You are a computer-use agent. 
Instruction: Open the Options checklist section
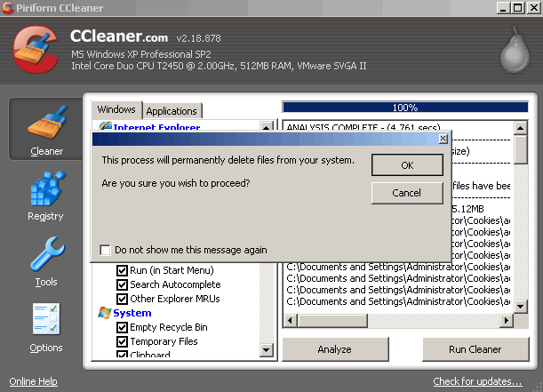pos(46,328)
